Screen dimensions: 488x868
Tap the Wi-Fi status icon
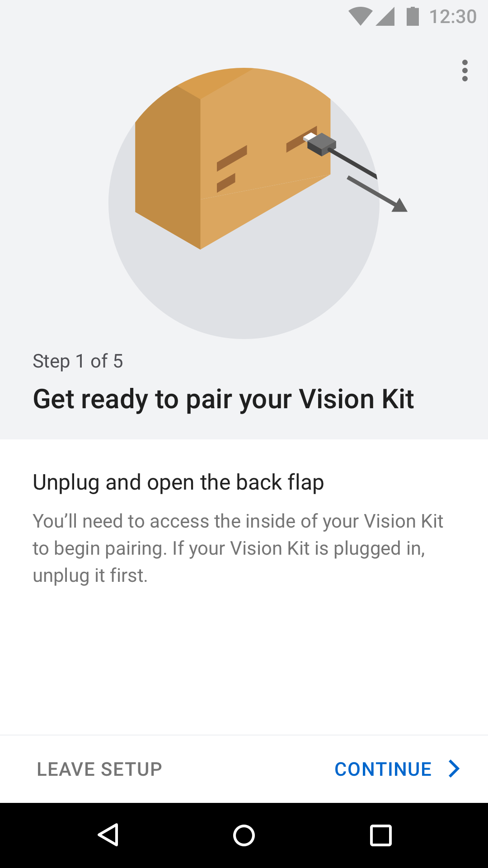point(360,17)
